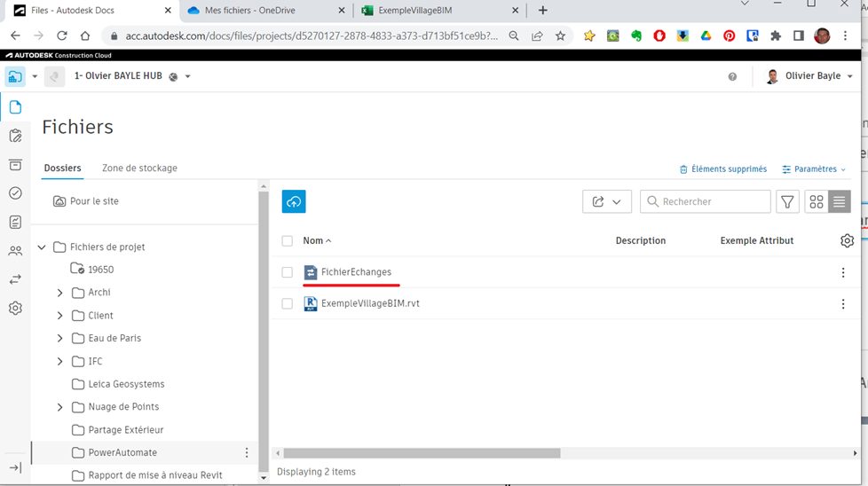The image size is (868, 486).
Task: Collapse the Fichiers de projet folder
Action: pyautogui.click(x=42, y=247)
